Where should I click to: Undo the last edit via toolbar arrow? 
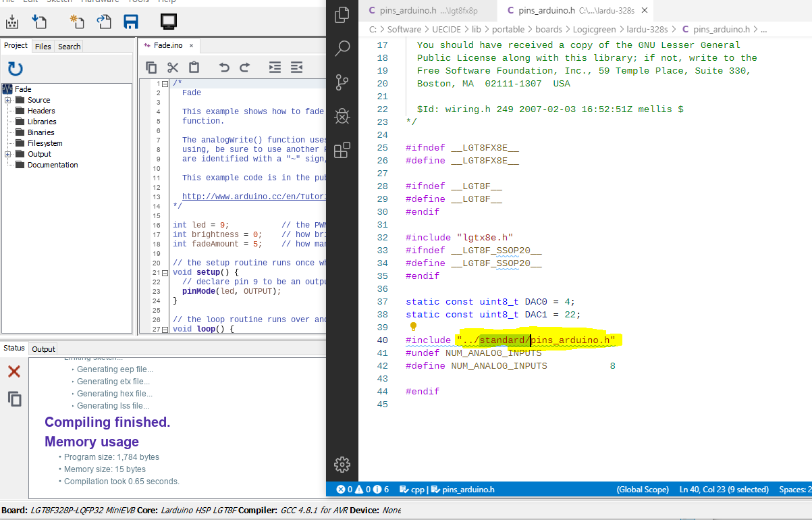point(223,67)
